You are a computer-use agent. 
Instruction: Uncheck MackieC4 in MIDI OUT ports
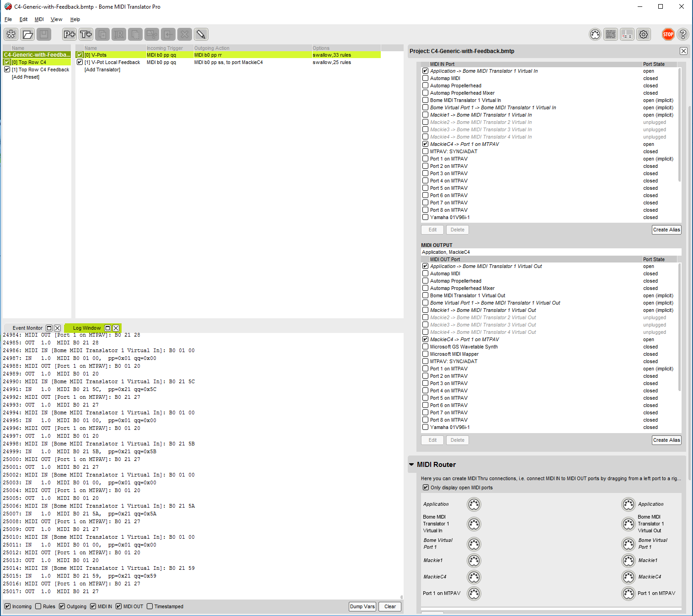[426, 339]
